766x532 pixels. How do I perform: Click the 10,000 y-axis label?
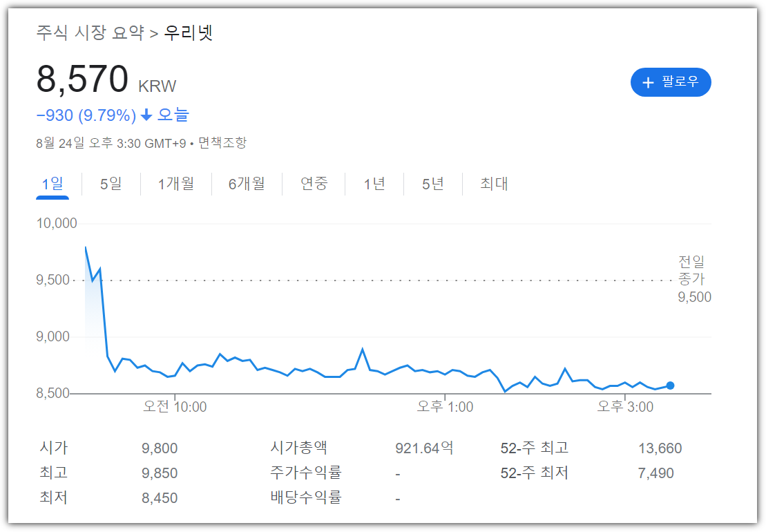click(57, 223)
